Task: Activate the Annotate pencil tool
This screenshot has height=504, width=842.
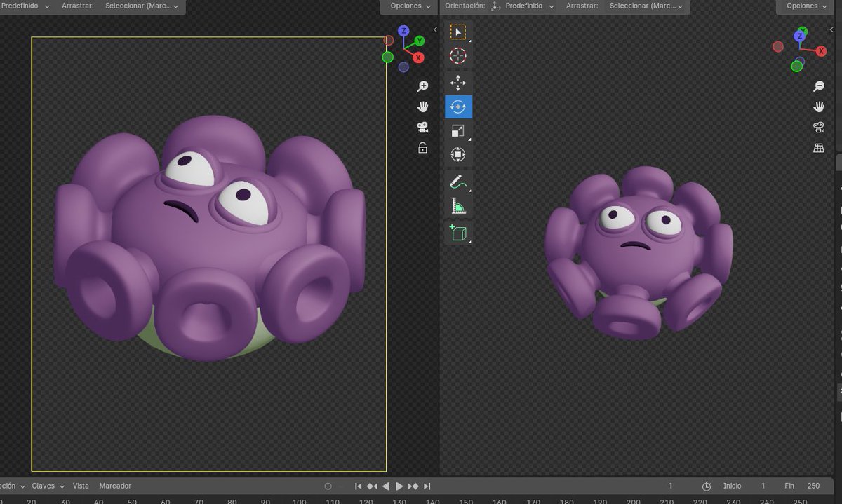Action: pyautogui.click(x=457, y=182)
